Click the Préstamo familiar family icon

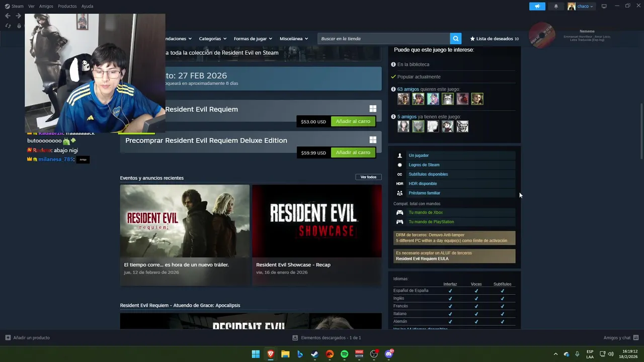pos(400,193)
